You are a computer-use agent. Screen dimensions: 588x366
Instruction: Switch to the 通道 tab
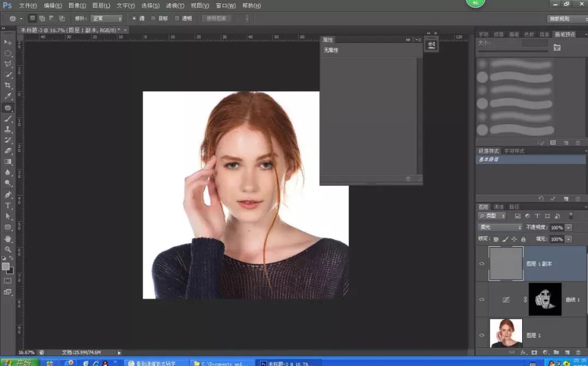[499, 207]
